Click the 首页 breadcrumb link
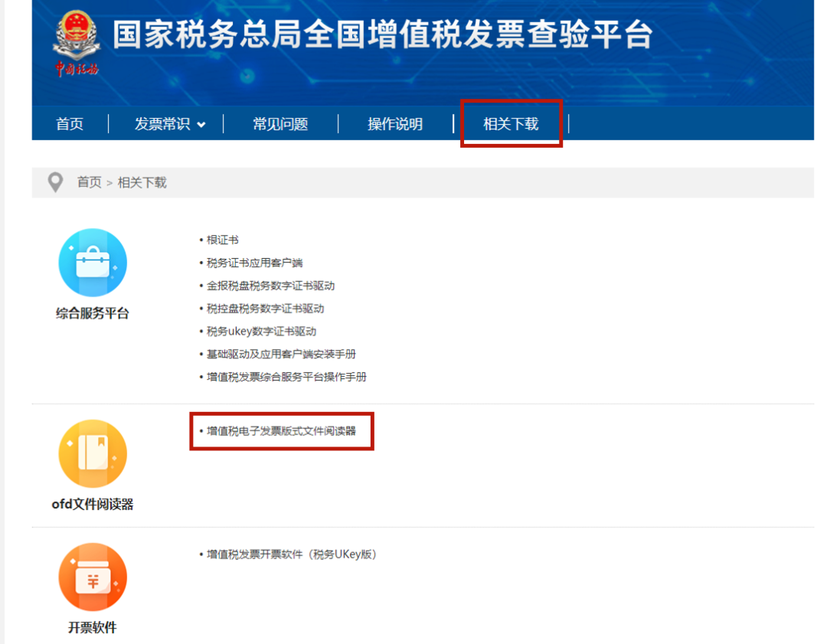The image size is (827, 644). point(89,182)
